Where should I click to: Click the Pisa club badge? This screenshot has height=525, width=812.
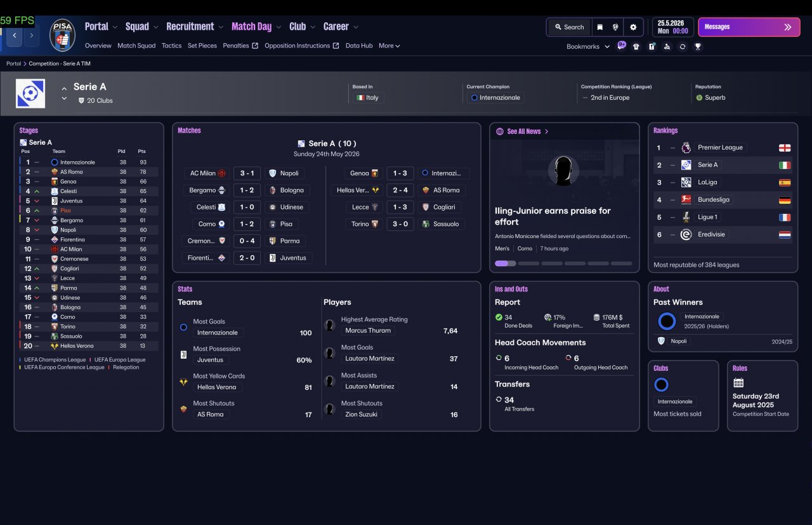[x=62, y=35]
